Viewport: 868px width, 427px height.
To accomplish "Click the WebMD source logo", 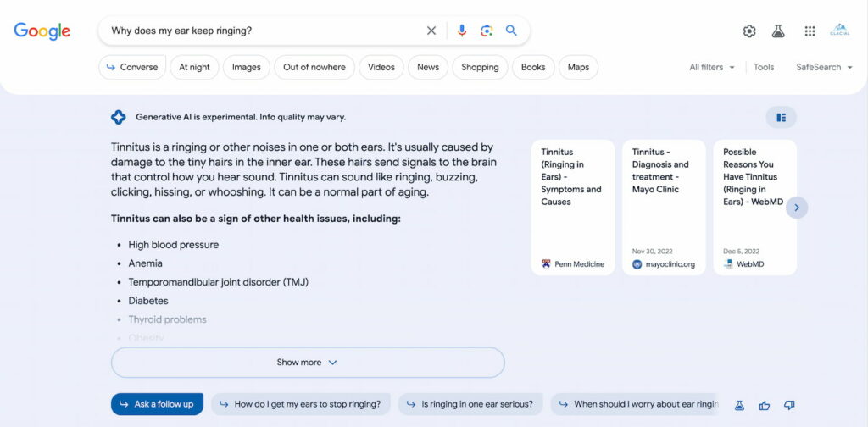I will point(728,264).
